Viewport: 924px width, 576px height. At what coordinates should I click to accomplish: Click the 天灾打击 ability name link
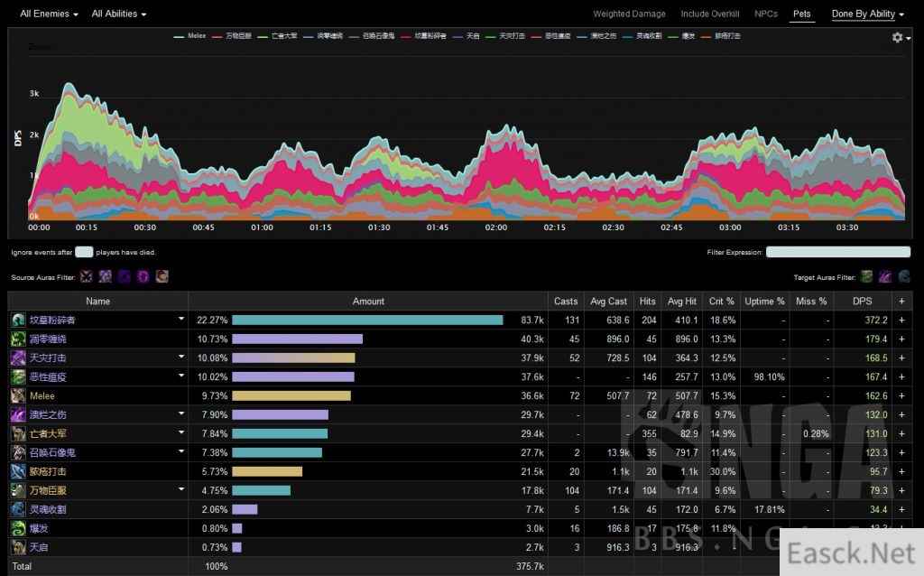coord(47,358)
